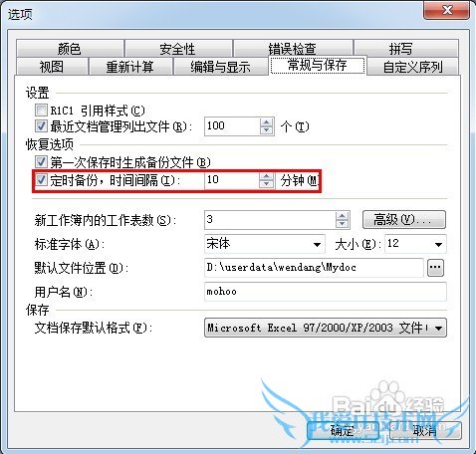Click the 取消 button
476x454 pixels.
pos(426,430)
